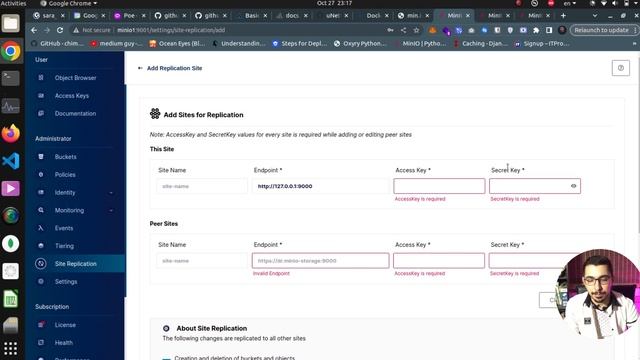The image size is (640, 360).
Task: Focus Peer Sites Endpoint field
Action: click(320, 261)
